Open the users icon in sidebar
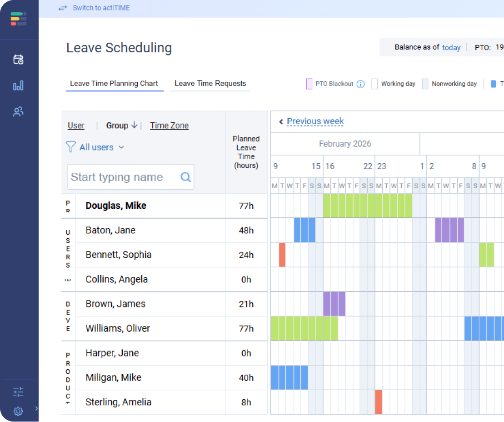 (18, 112)
